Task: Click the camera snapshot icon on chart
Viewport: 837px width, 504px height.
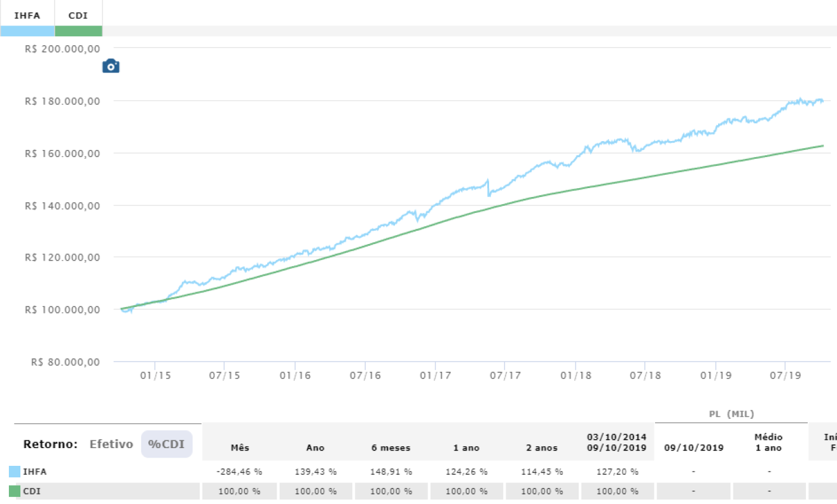Action: point(111,66)
